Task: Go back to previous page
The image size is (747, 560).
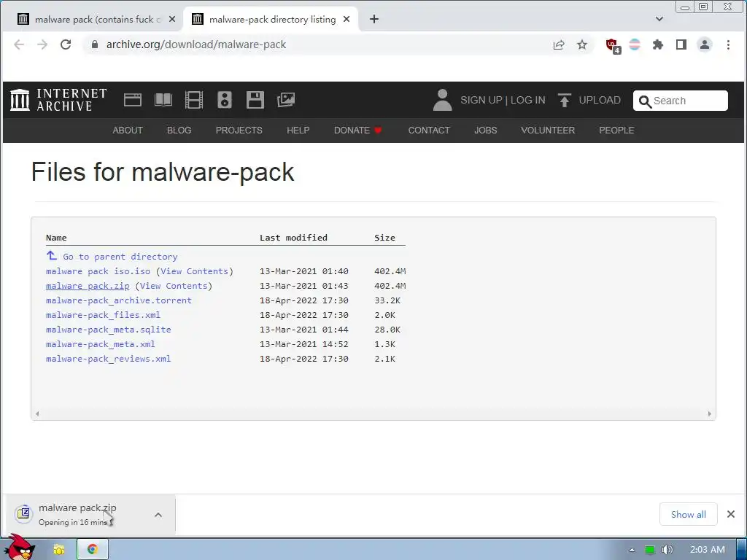Action: (x=19, y=44)
